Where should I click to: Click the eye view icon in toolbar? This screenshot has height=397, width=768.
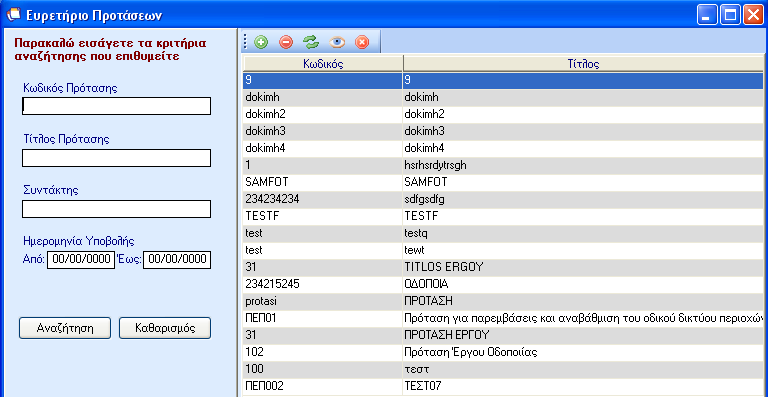tap(337, 43)
